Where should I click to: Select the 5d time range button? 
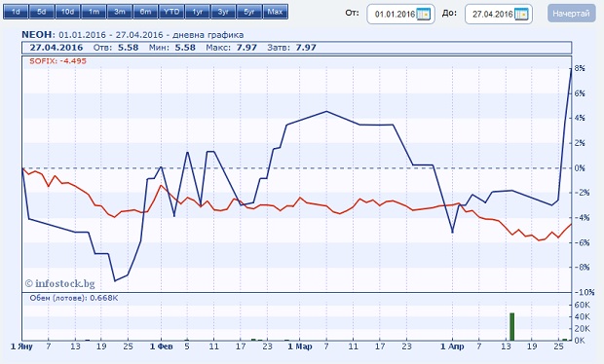tap(42, 12)
